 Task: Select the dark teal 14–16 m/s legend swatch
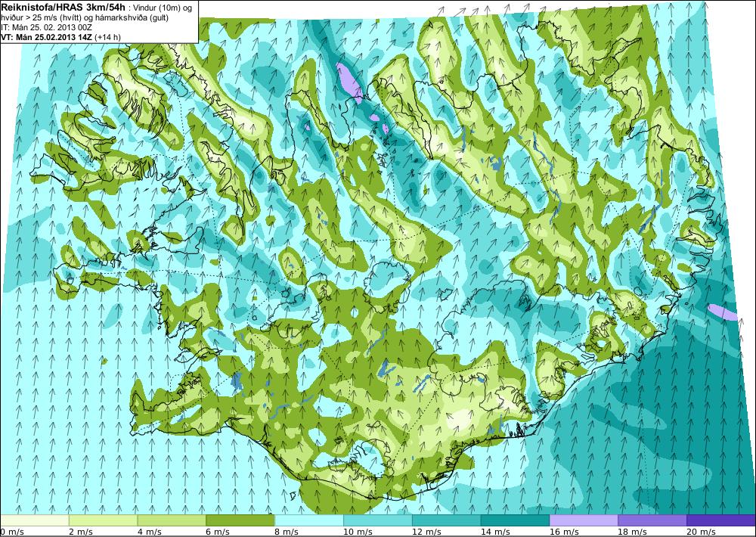515,520
